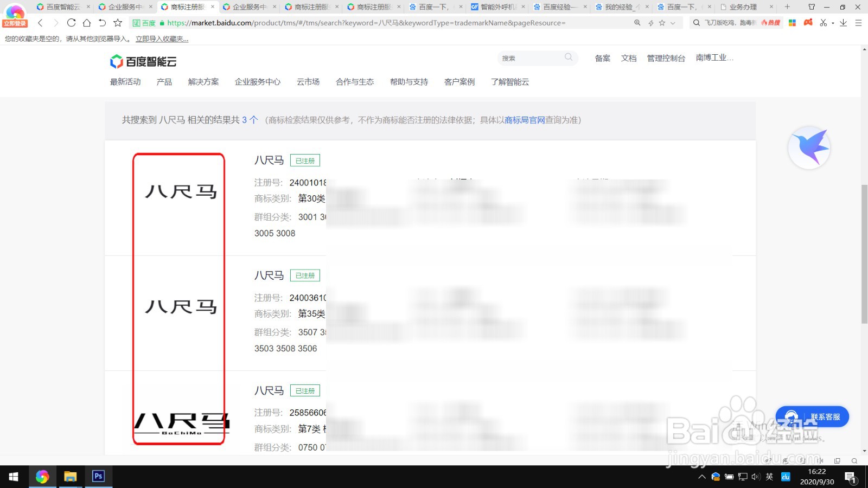This screenshot has height=488, width=868.
Task: Click the first 八尺马 trademark image (第30类)
Action: [181, 191]
